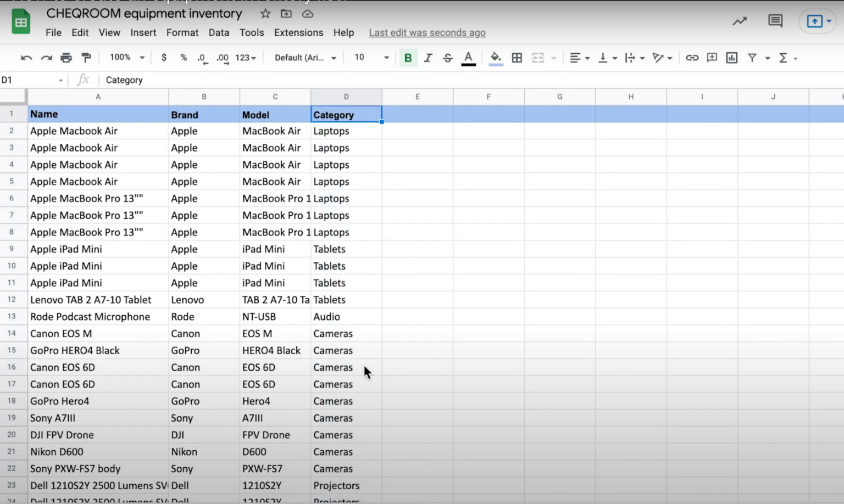
Task: Click the cloud document status icon
Action: [x=308, y=14]
